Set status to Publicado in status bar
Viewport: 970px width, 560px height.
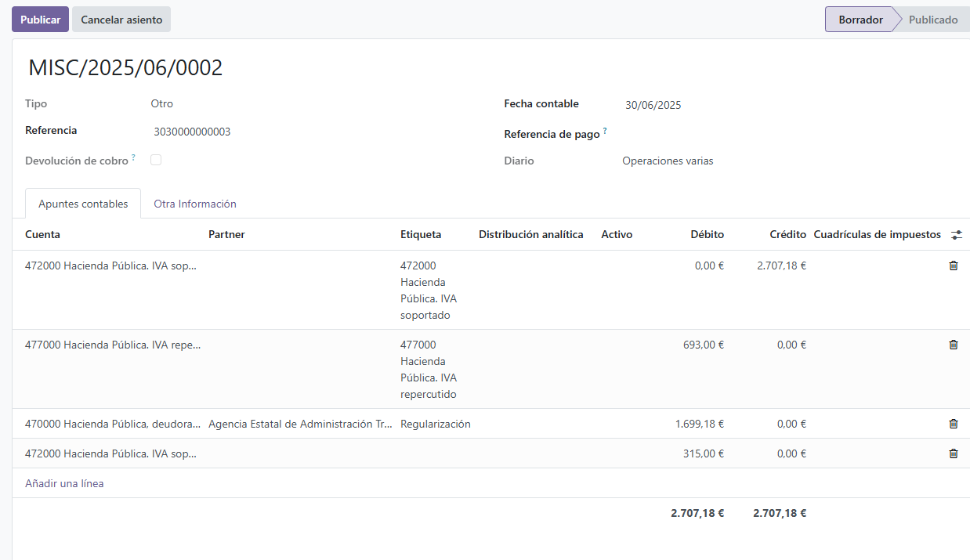coord(932,20)
